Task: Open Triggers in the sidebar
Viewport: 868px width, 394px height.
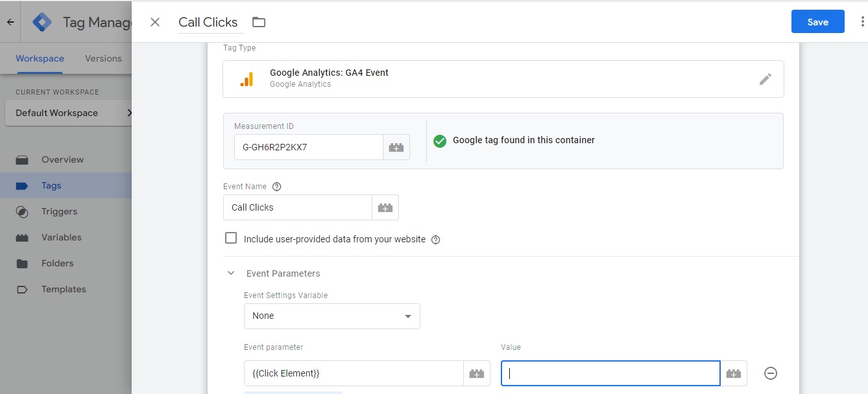Action: pos(59,211)
